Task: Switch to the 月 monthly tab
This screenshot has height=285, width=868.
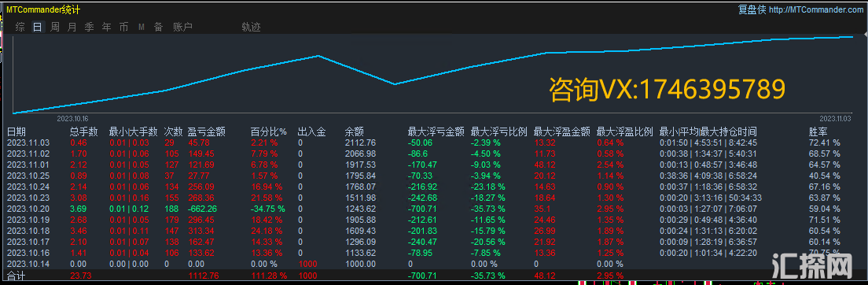Action: [x=72, y=27]
